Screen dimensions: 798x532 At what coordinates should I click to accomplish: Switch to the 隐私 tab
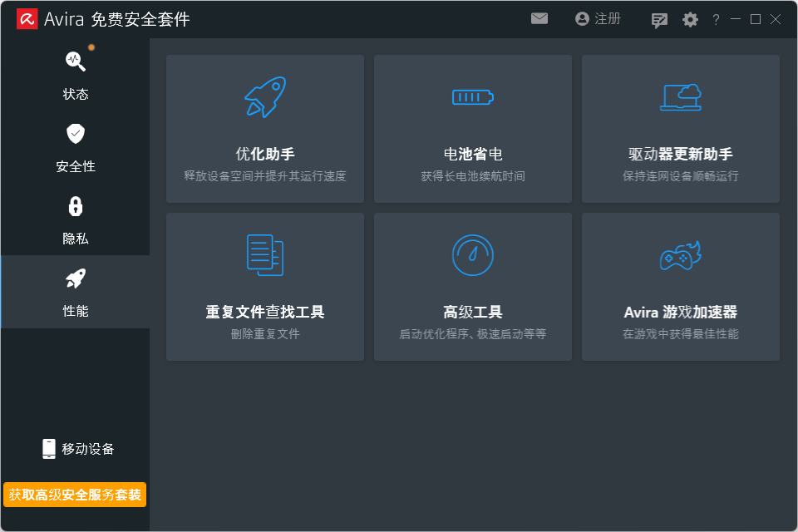click(x=76, y=219)
